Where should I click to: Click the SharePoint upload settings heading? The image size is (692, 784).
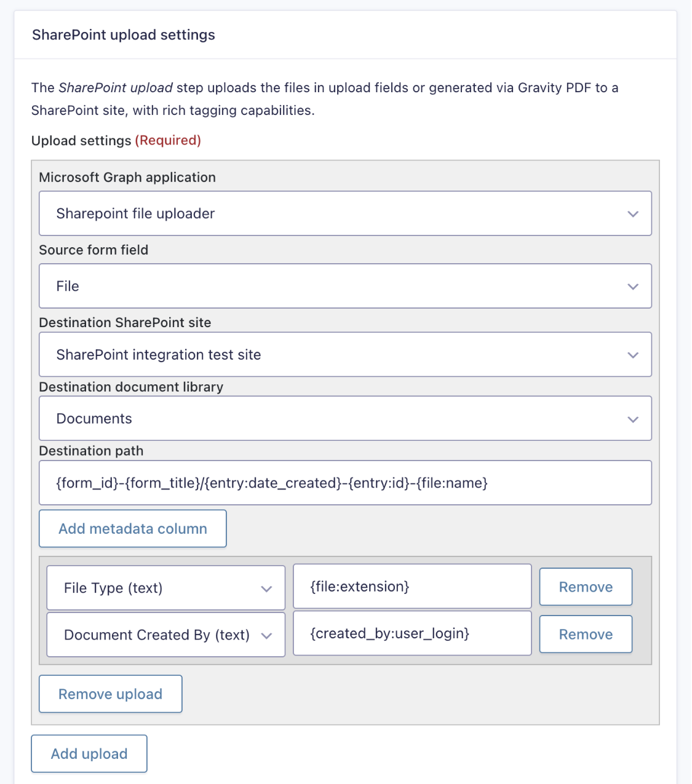tap(124, 35)
